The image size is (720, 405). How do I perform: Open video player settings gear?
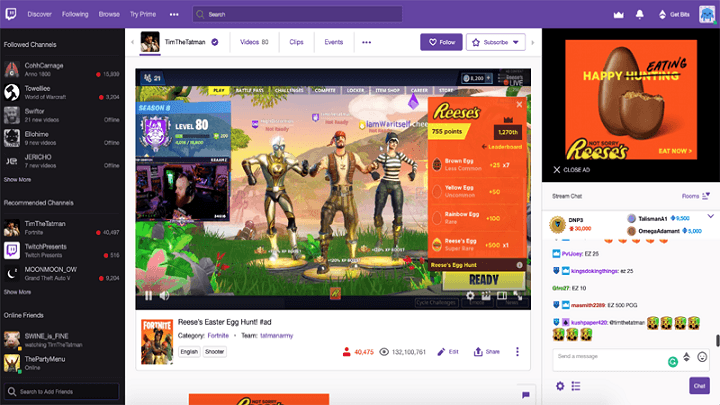click(470, 296)
